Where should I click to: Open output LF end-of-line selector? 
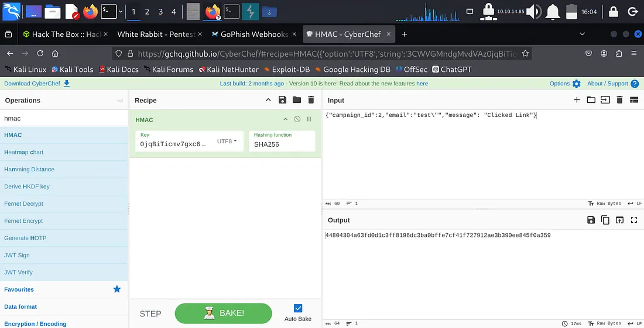[x=635, y=323]
